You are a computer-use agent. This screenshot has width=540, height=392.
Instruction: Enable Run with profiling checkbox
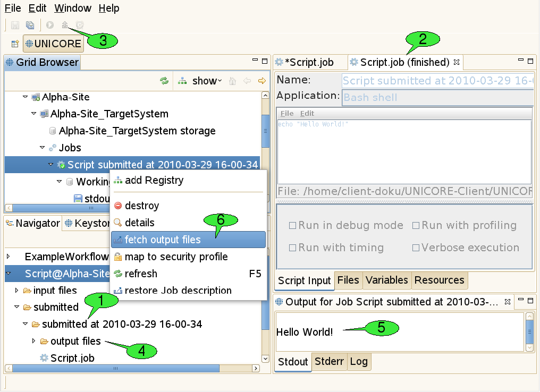point(416,225)
